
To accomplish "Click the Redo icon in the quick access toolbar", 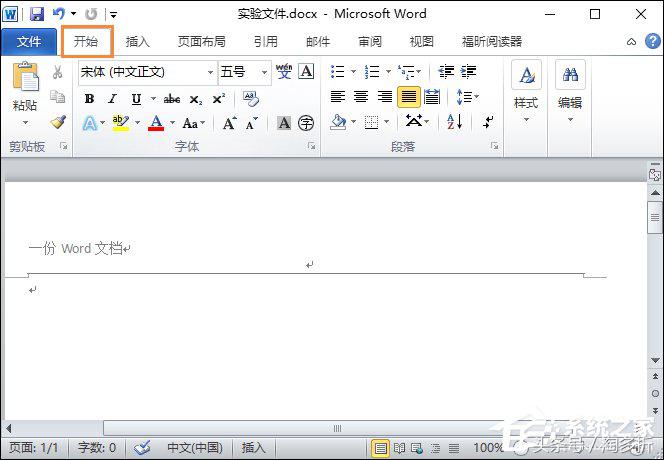I will 91,14.
